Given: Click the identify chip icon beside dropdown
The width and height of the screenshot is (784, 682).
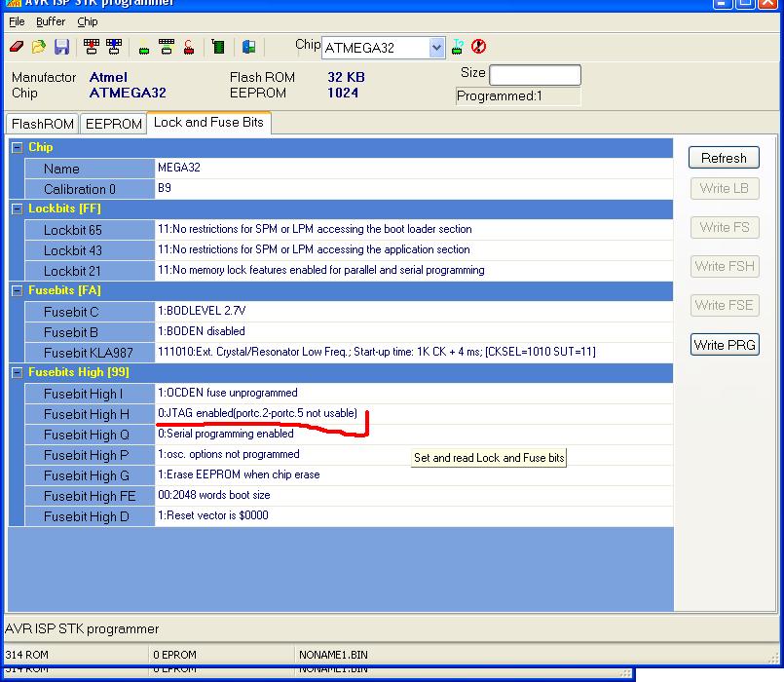Looking at the screenshot, I should (457, 47).
